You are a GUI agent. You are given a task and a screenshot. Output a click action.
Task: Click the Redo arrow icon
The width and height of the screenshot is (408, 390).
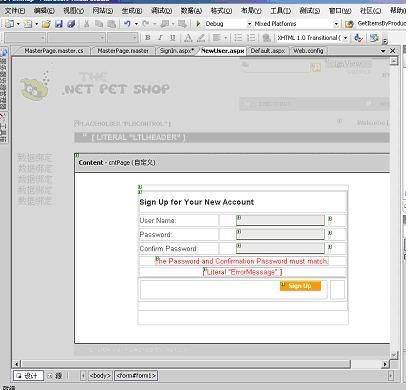point(146,24)
